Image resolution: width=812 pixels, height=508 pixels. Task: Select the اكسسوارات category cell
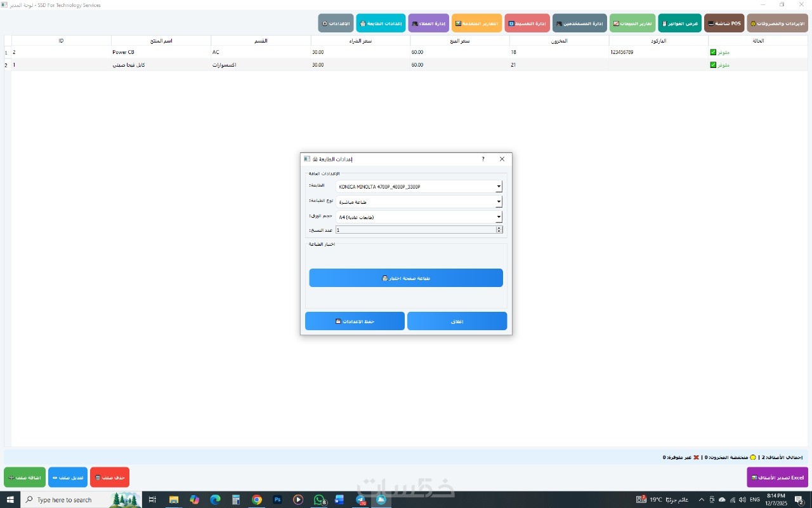click(x=261, y=65)
